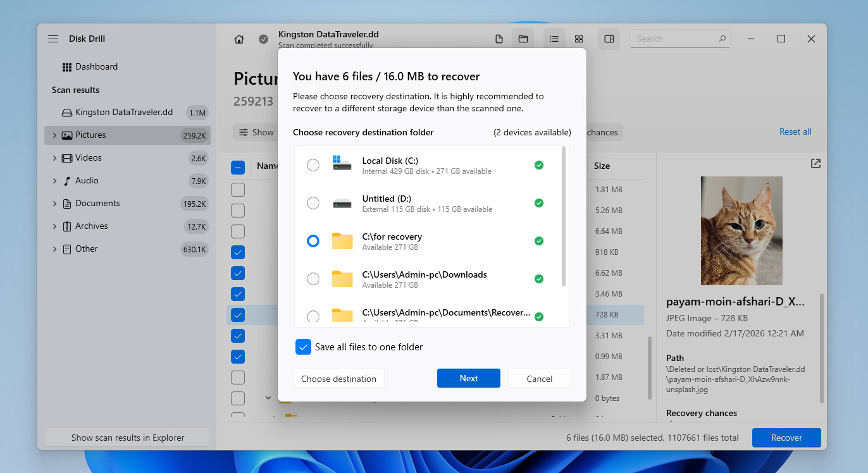Viewport: 868px width, 473px height.
Task: Switch to grid thumbnails view icon
Action: click(x=579, y=39)
